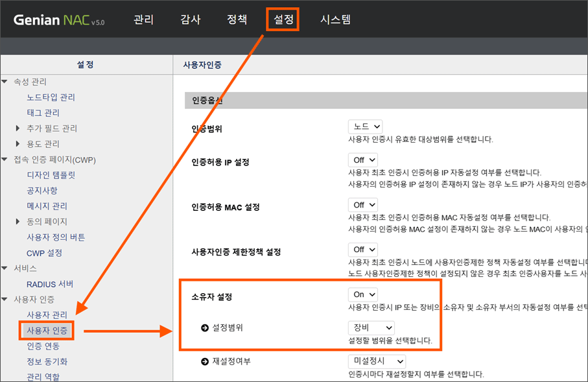
Task: Open the 정책 top menu
Action: point(237,19)
